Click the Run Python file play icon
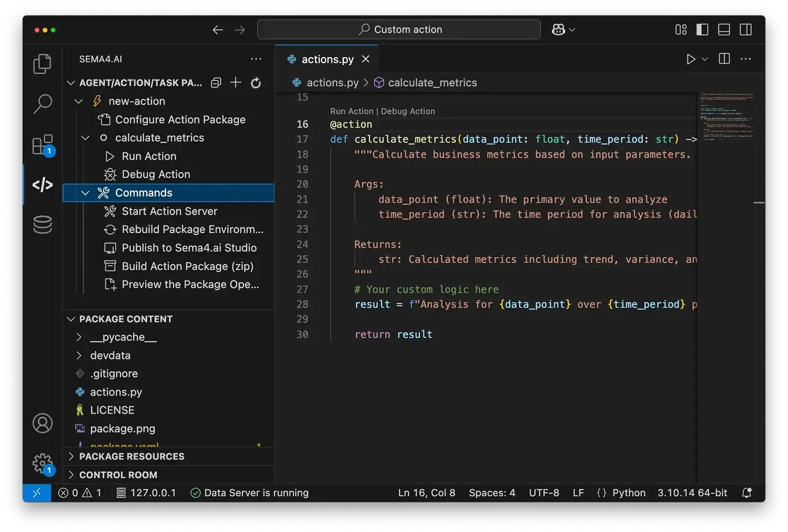 (690, 59)
